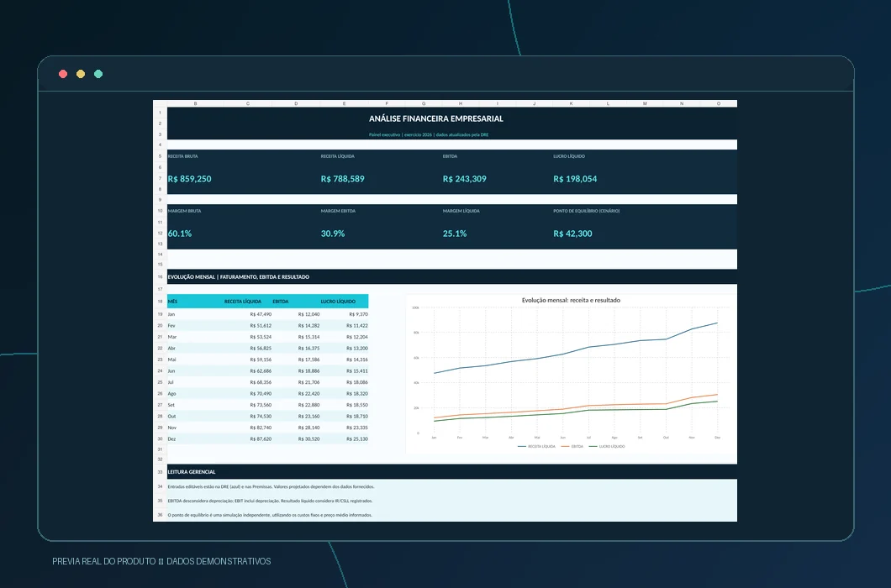Click the 'LUCRO LÍQUIDO' entry in the chart legend
Screen dimensions: 891x588
(608, 447)
